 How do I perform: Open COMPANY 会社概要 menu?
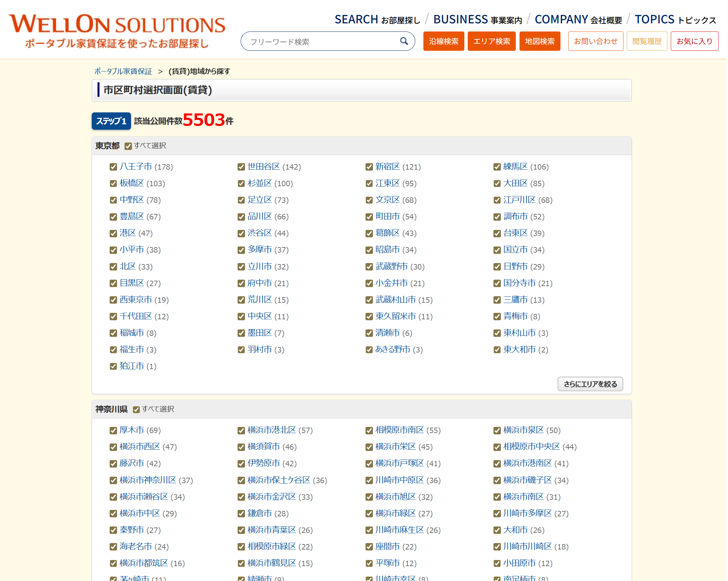(578, 20)
